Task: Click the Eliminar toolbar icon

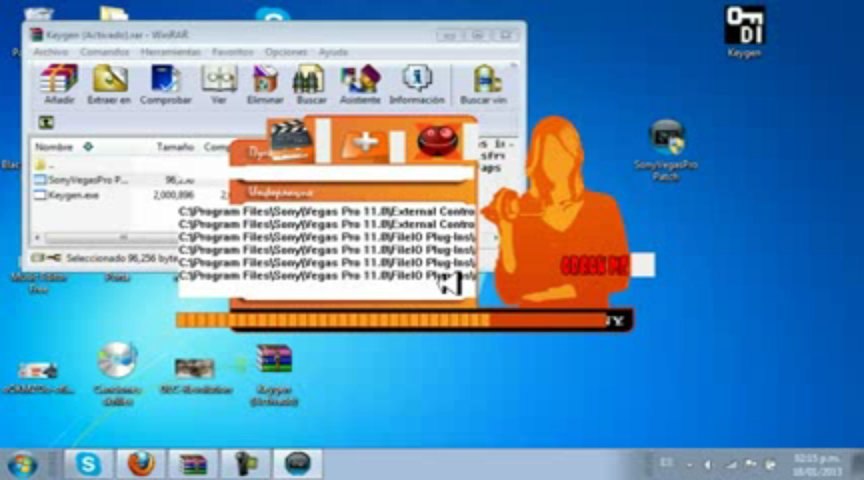Action: pyautogui.click(x=265, y=84)
